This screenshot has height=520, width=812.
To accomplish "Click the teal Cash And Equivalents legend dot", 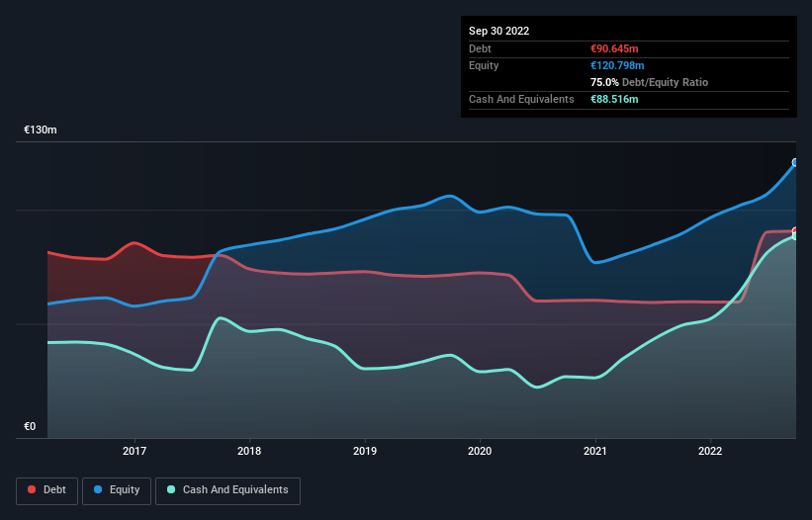I will 171,489.
